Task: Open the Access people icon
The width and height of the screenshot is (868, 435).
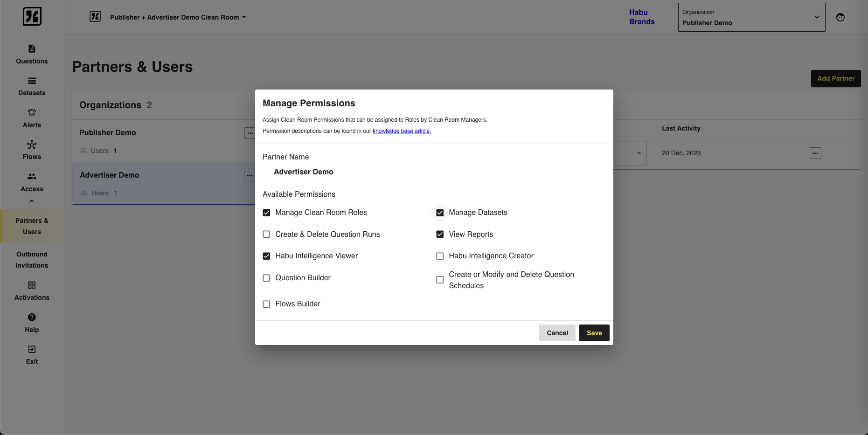Action: click(x=32, y=176)
